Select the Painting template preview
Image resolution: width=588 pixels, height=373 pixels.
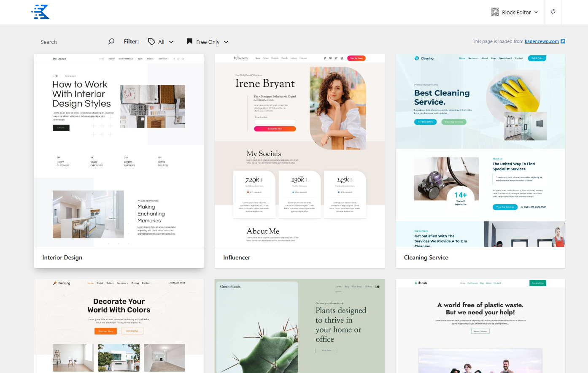coord(119,326)
